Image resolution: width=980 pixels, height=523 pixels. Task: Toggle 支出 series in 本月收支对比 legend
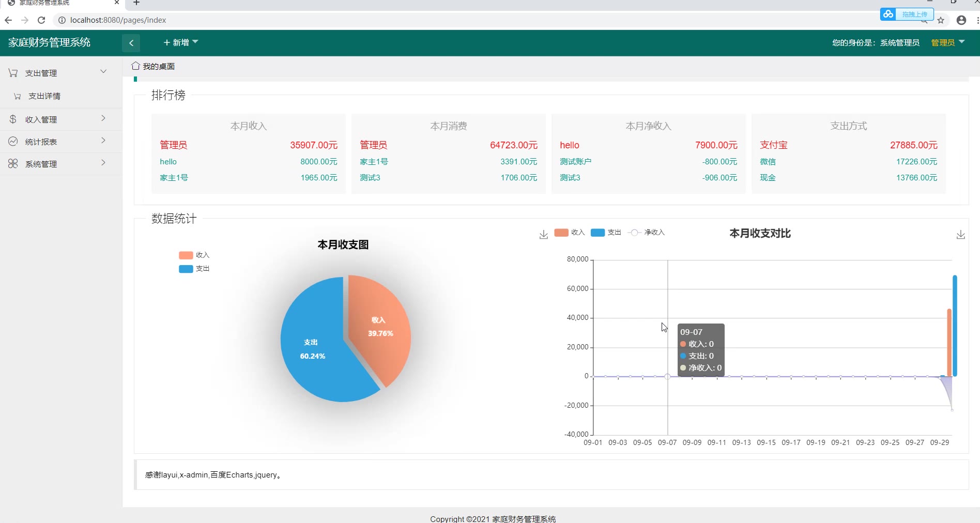coord(606,233)
